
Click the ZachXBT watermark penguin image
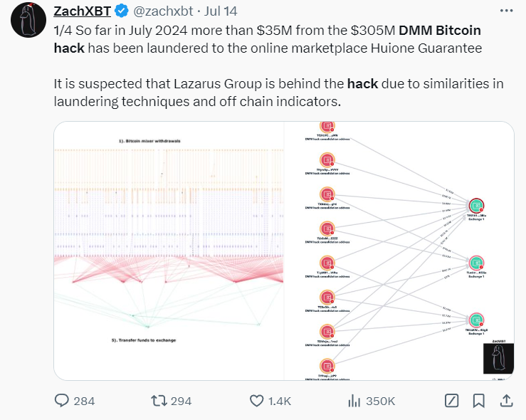498,358
